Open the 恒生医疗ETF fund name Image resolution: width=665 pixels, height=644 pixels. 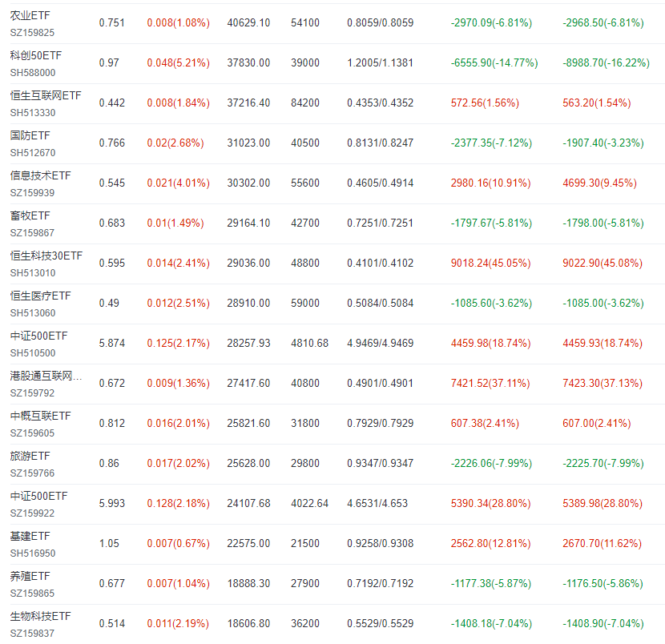(x=41, y=296)
